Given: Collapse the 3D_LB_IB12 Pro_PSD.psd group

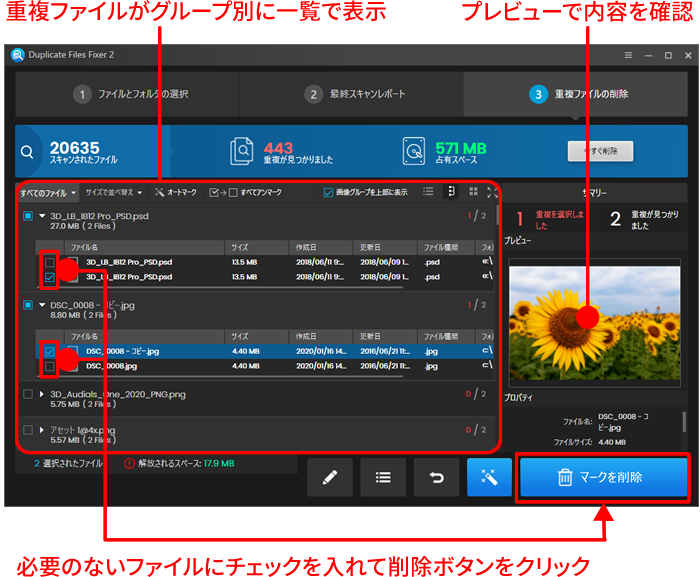Looking at the screenshot, I should 42,216.
